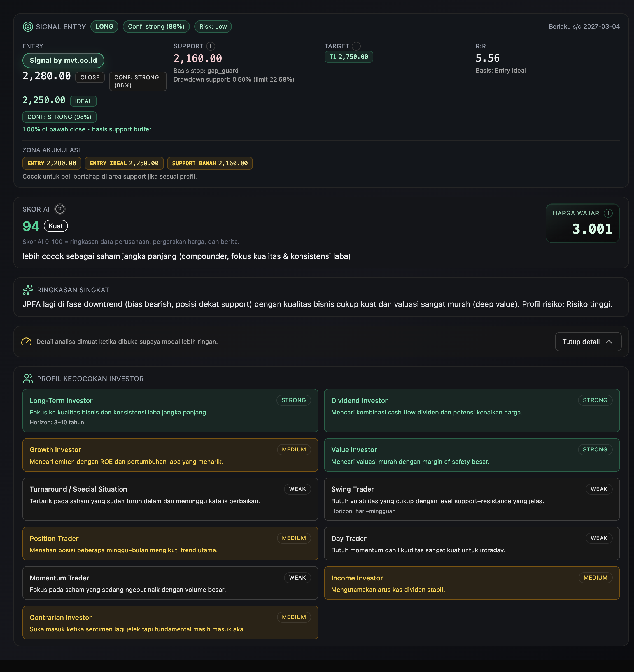634x672 pixels.
Task: Click the Value Investor STRONG card
Action: [472, 455]
